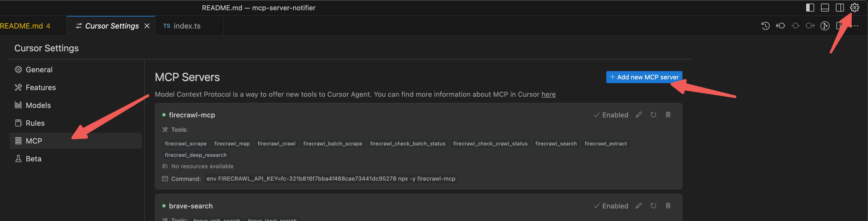Open General settings section
This screenshot has width=868, height=221.
[76, 70]
